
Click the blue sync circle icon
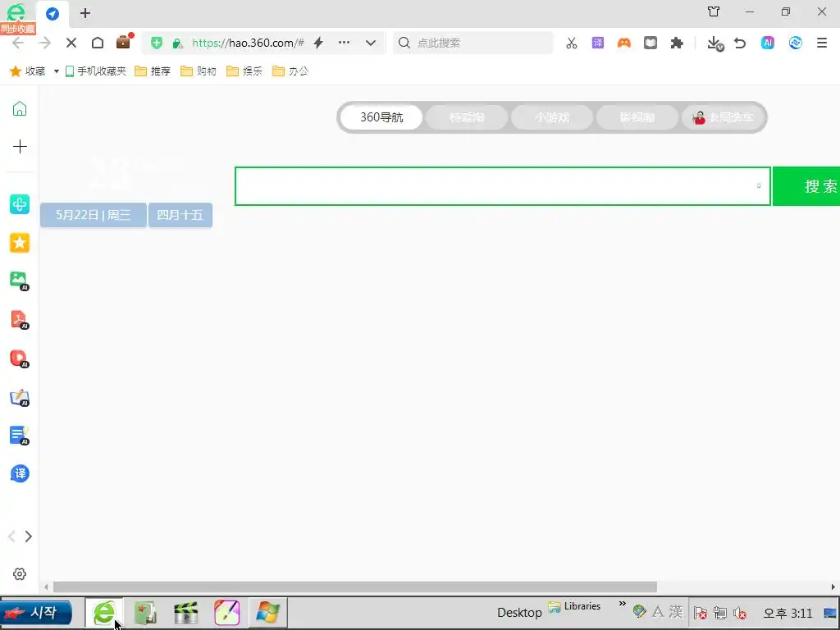click(x=795, y=43)
